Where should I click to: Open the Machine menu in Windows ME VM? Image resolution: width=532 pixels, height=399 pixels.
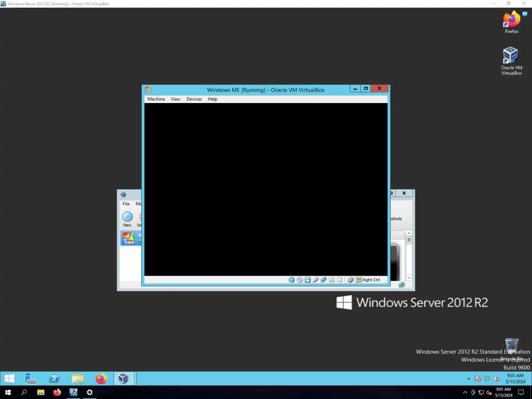click(156, 99)
